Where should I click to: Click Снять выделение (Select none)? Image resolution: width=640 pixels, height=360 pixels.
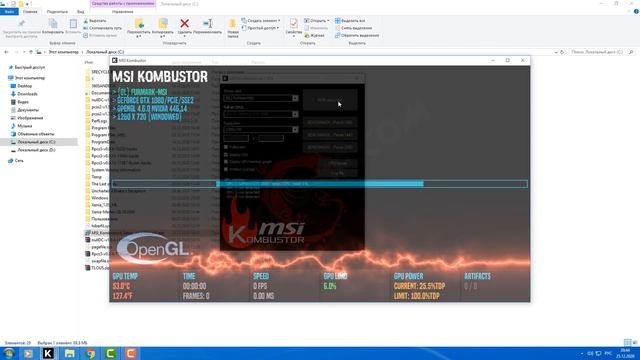click(353, 28)
